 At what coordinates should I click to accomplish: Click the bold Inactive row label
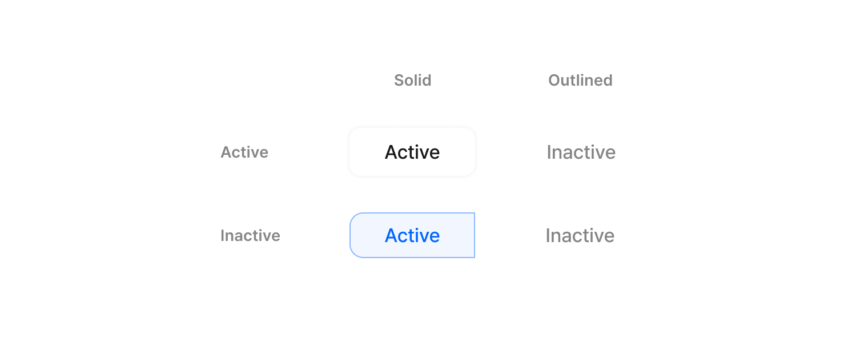click(x=250, y=235)
